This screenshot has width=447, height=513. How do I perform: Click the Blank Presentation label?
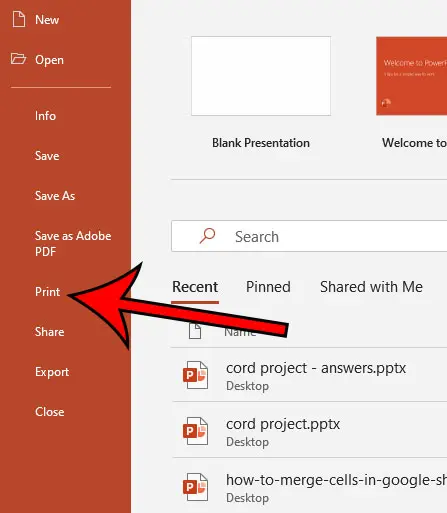click(x=261, y=143)
